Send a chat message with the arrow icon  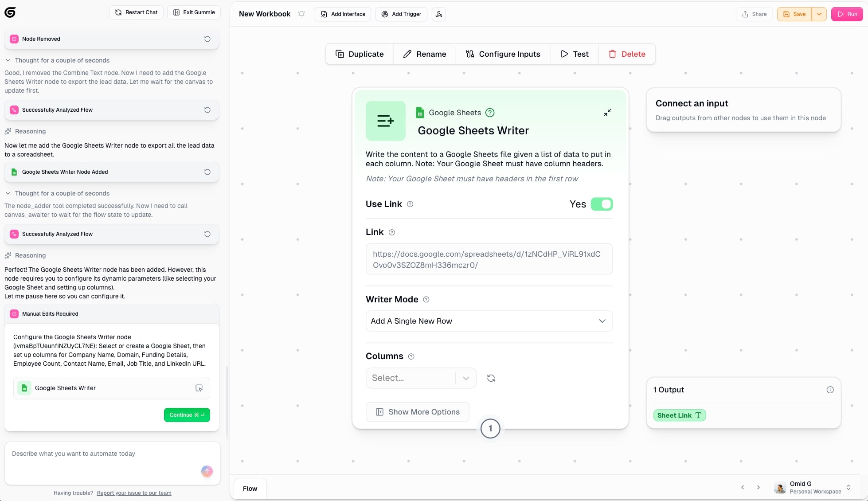pos(207,471)
